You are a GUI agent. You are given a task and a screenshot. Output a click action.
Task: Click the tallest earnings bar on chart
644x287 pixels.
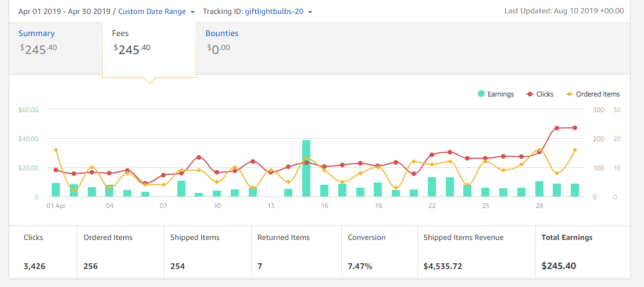tap(306, 168)
